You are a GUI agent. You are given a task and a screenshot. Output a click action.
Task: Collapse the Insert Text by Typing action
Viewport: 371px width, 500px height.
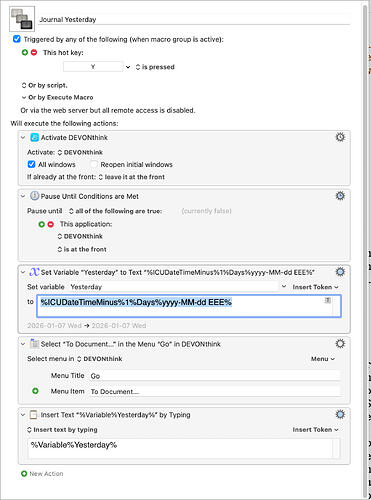pyautogui.click(x=23, y=415)
